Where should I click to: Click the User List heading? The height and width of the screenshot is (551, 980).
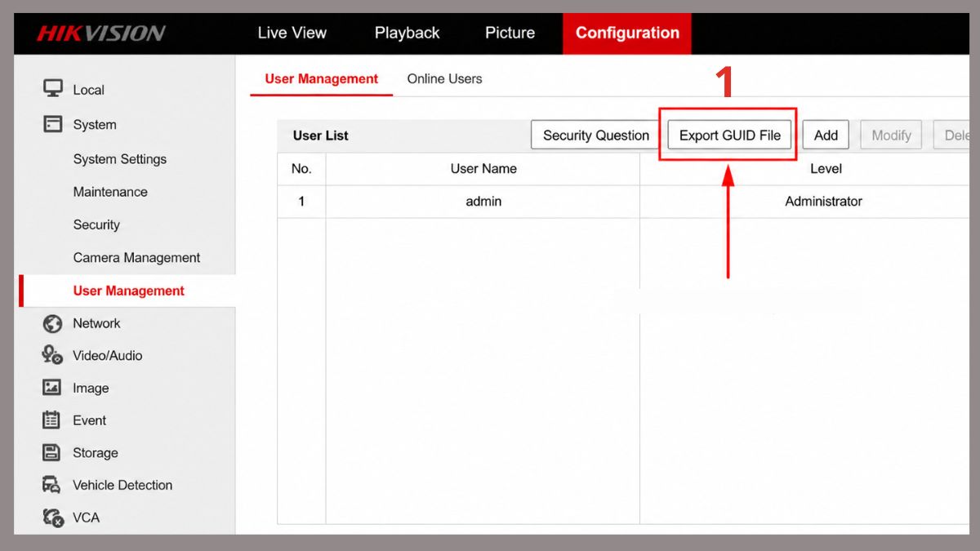(x=321, y=136)
